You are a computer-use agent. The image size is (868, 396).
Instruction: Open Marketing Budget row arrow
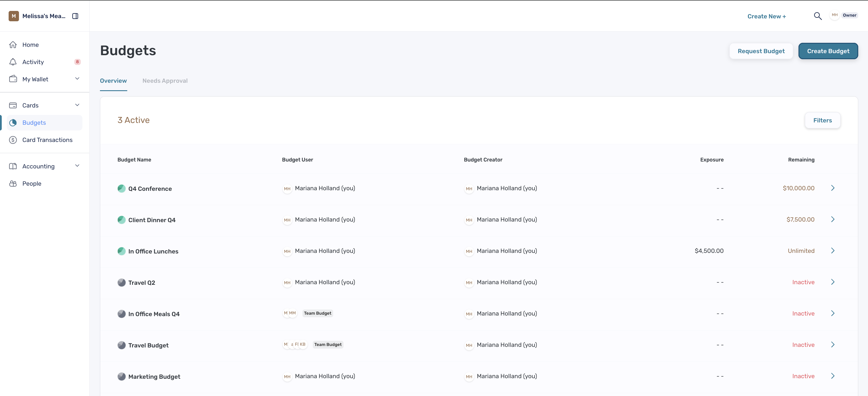click(833, 376)
